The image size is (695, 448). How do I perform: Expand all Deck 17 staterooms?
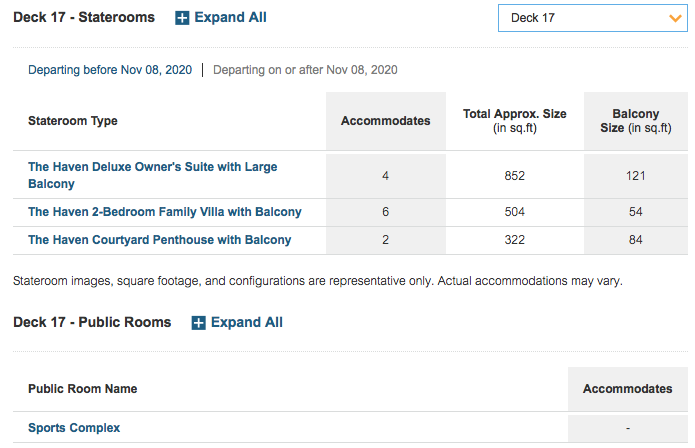pyautogui.click(x=221, y=18)
